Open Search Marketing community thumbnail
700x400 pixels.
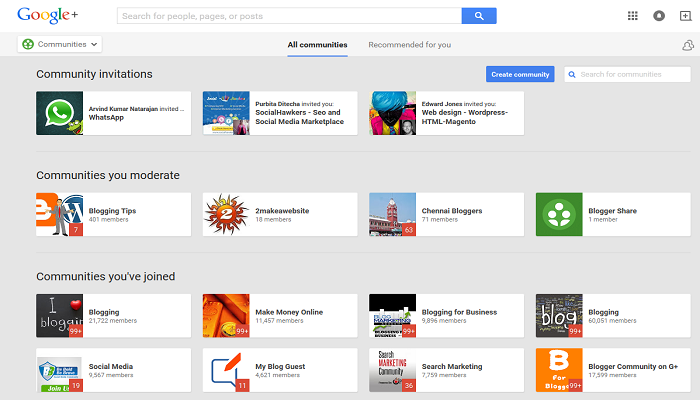pyautogui.click(x=392, y=370)
